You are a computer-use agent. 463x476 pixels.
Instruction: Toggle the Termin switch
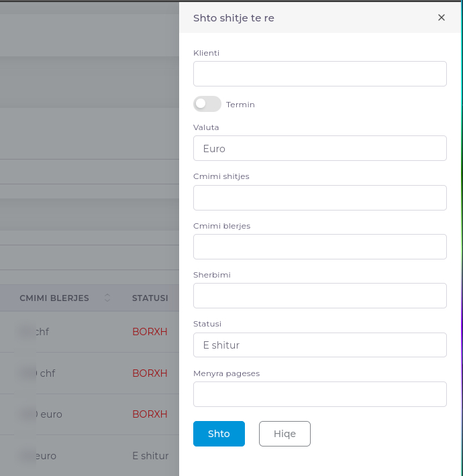pyautogui.click(x=207, y=104)
